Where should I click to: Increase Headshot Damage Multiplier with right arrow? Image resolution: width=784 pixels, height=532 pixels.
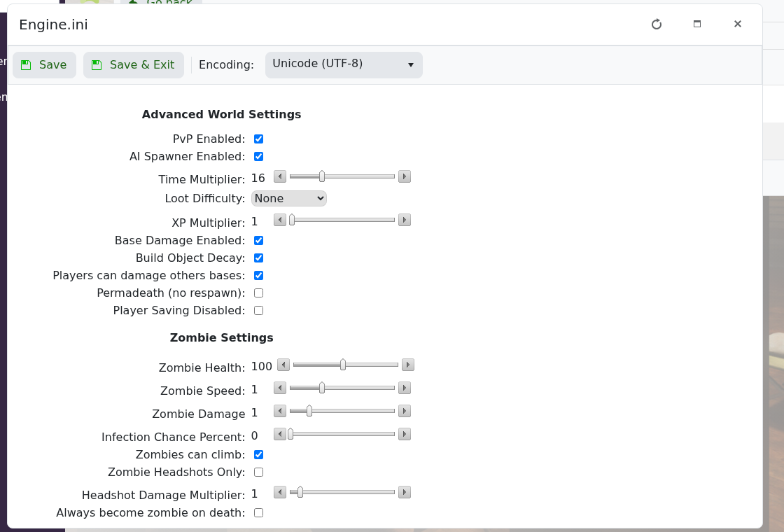tap(405, 493)
